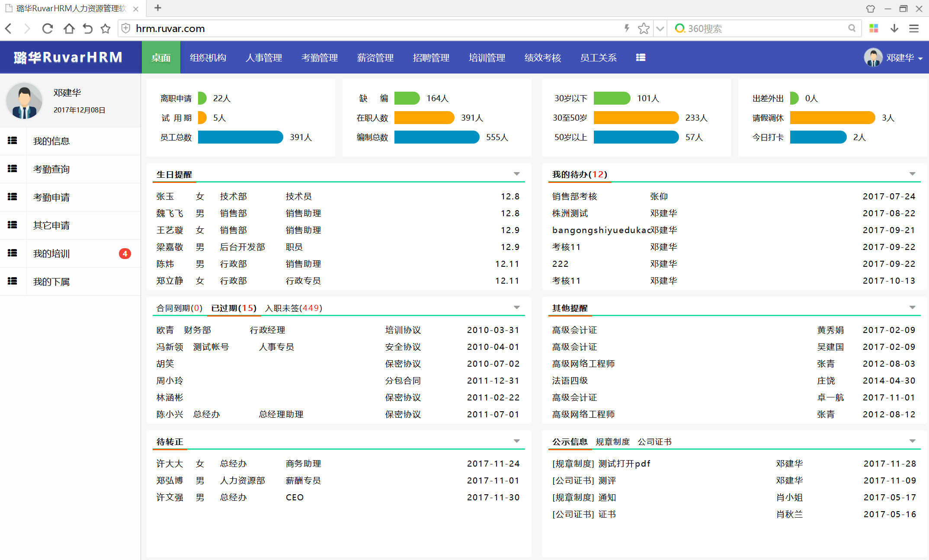Click the browser home icon
This screenshot has width=929, height=560.
tap(69, 29)
